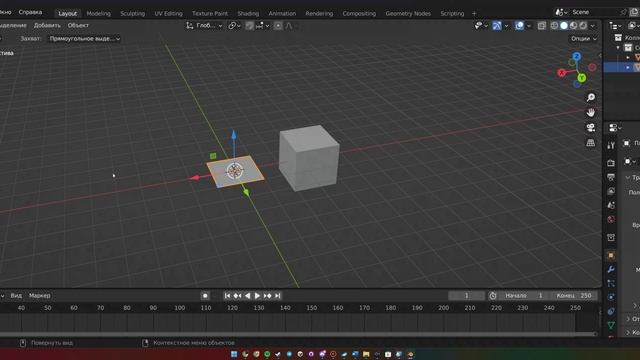Click the red X-axis arrow on the plane
Screen dimensions: 640x360
pos(196,178)
